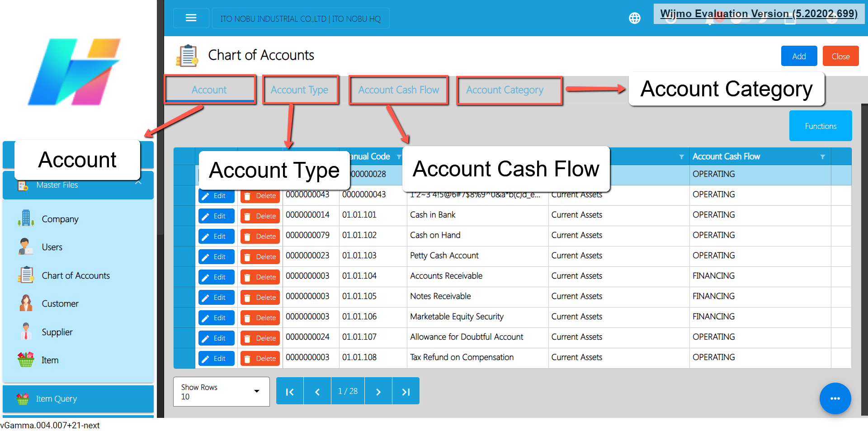The width and height of the screenshot is (868, 431).
Task: Collapse the Master Files section
Action: pyautogui.click(x=138, y=183)
